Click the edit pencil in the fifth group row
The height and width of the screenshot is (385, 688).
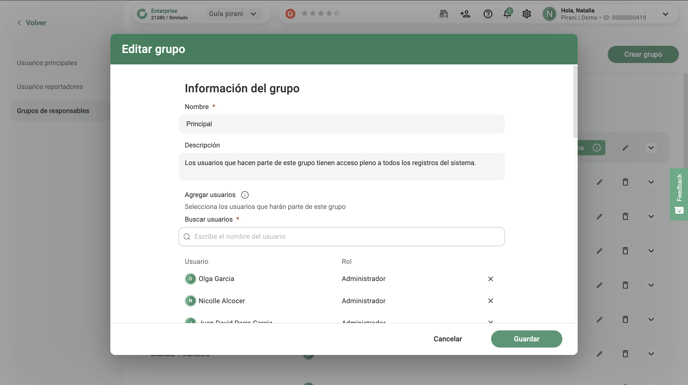click(599, 285)
